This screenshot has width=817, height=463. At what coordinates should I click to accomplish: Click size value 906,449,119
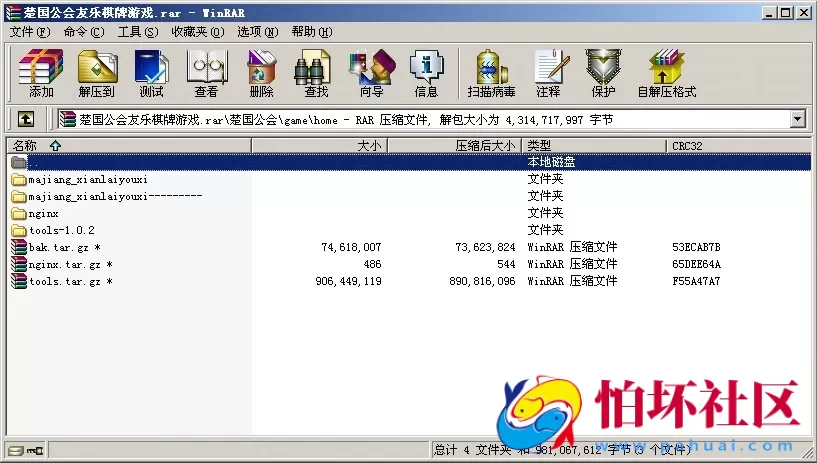[348, 281]
